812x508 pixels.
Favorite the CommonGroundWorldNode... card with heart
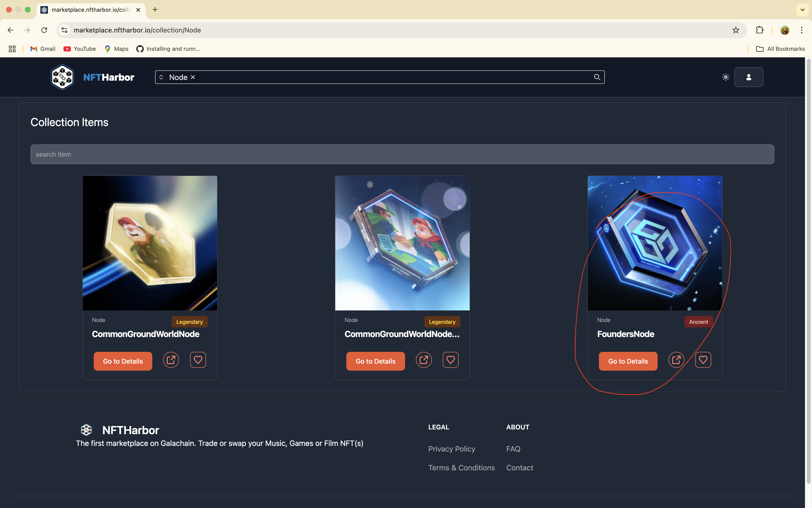(x=451, y=360)
